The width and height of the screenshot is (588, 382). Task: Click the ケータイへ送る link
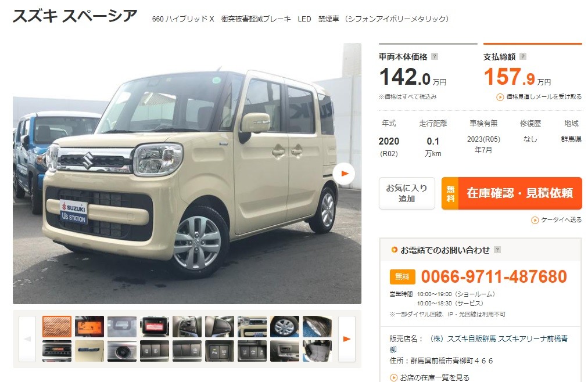pos(561,220)
